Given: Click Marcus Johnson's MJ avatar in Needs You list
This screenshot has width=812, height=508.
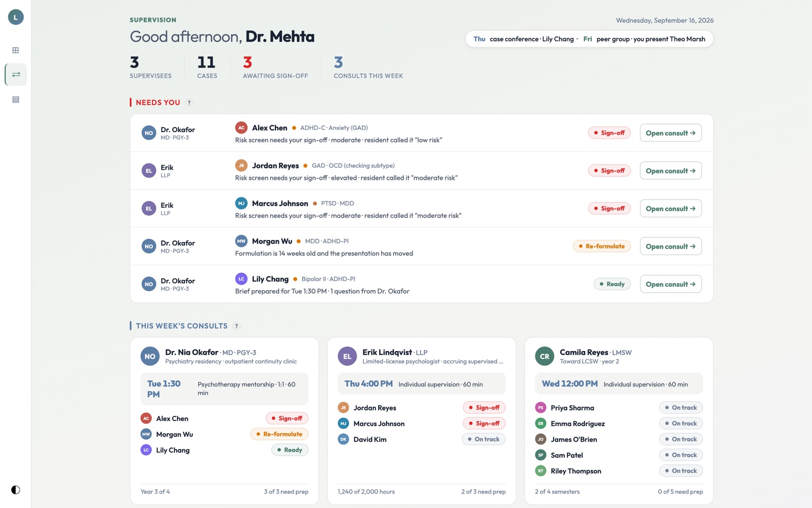Looking at the screenshot, I should (242, 203).
